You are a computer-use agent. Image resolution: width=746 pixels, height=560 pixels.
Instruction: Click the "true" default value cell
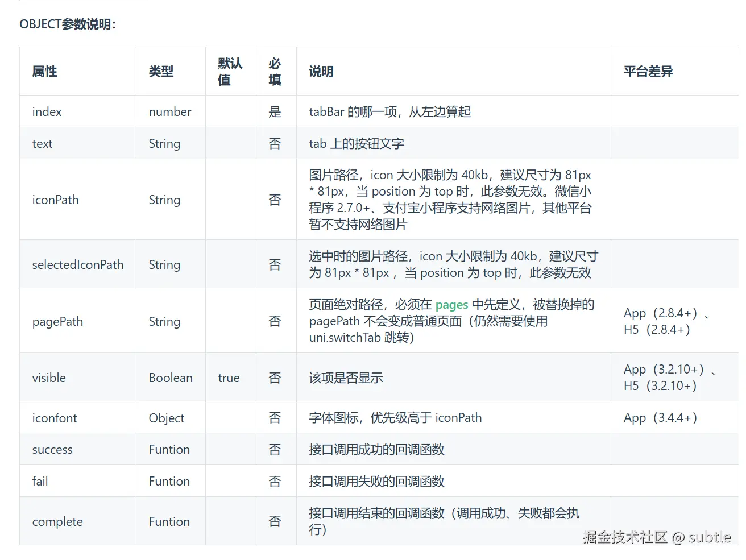coord(229,378)
